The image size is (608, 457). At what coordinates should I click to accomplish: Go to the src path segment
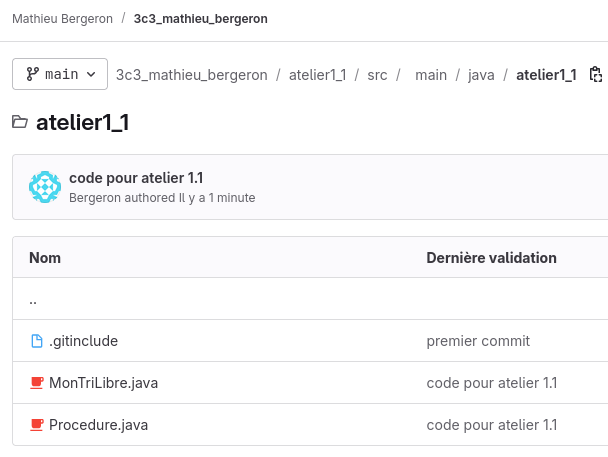pyautogui.click(x=377, y=75)
